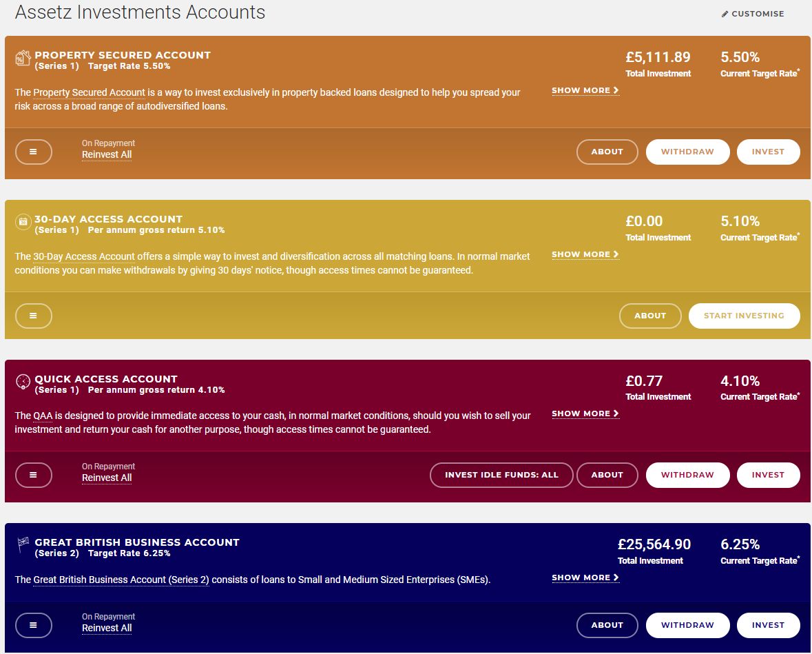Click "Target Rate 6.25%" subtitle text
This screenshot has height=654, width=812.
pos(129,553)
